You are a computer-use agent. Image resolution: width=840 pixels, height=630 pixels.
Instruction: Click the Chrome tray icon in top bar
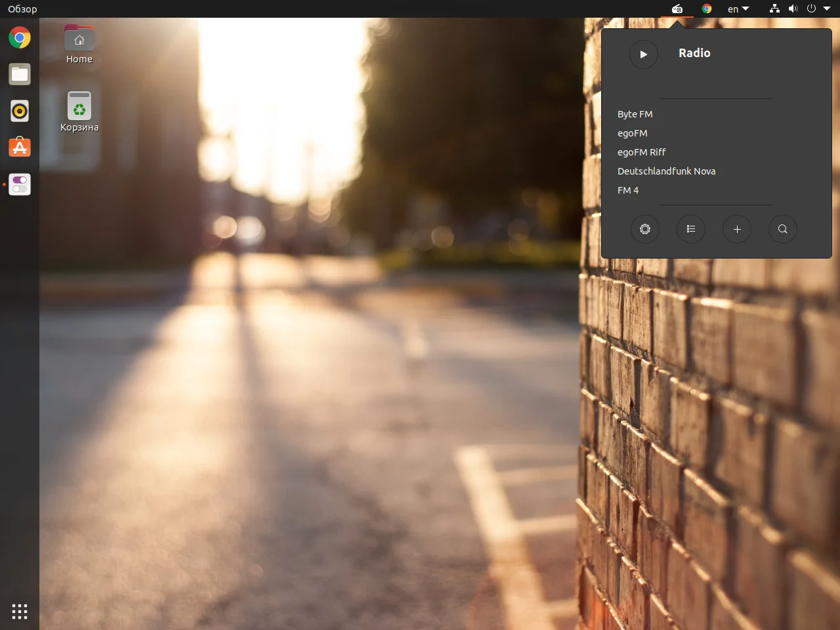pyautogui.click(x=707, y=9)
